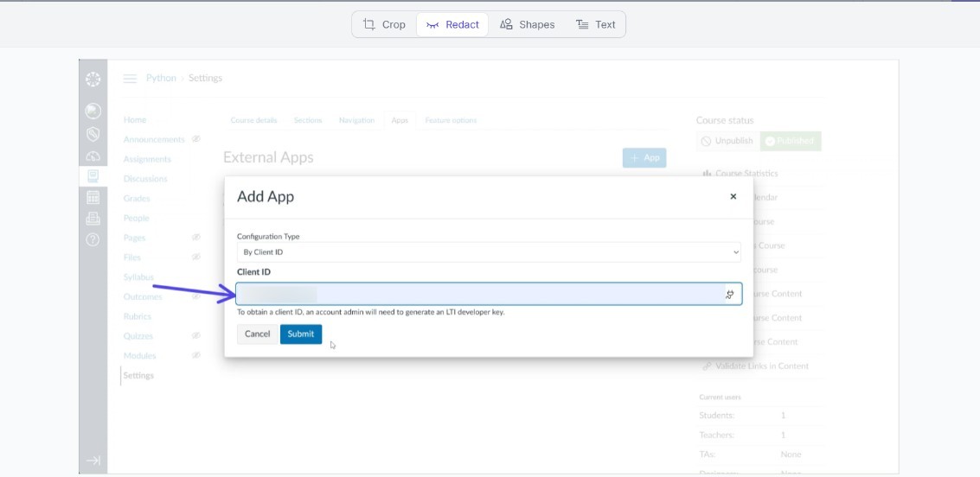Click the Published status button
Screen dimensions: 980x477
[x=790, y=141]
